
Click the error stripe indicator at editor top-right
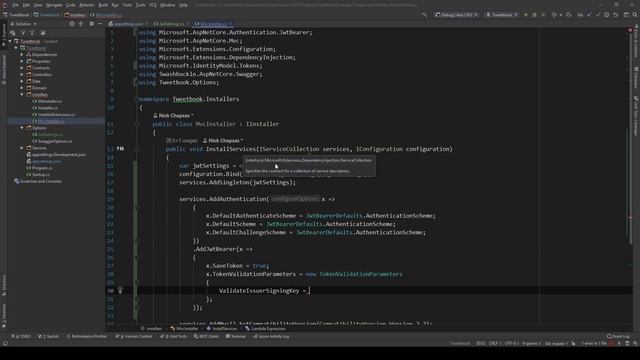point(630,31)
